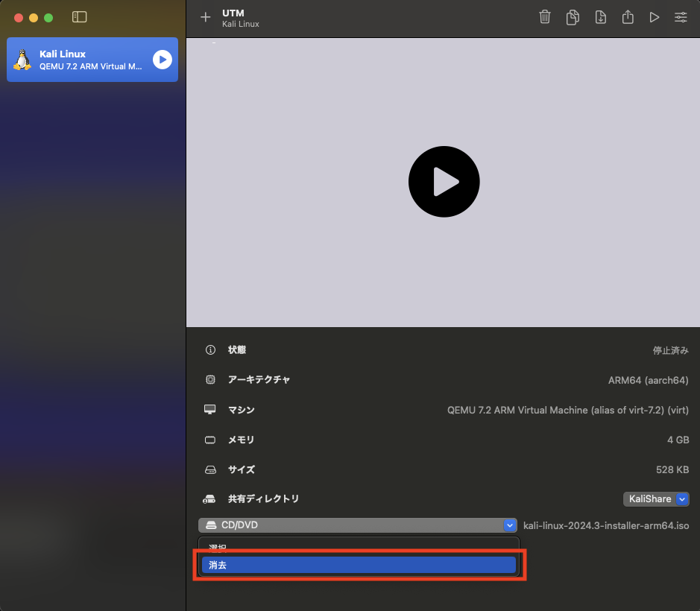Click the メモリ label

pos(241,440)
